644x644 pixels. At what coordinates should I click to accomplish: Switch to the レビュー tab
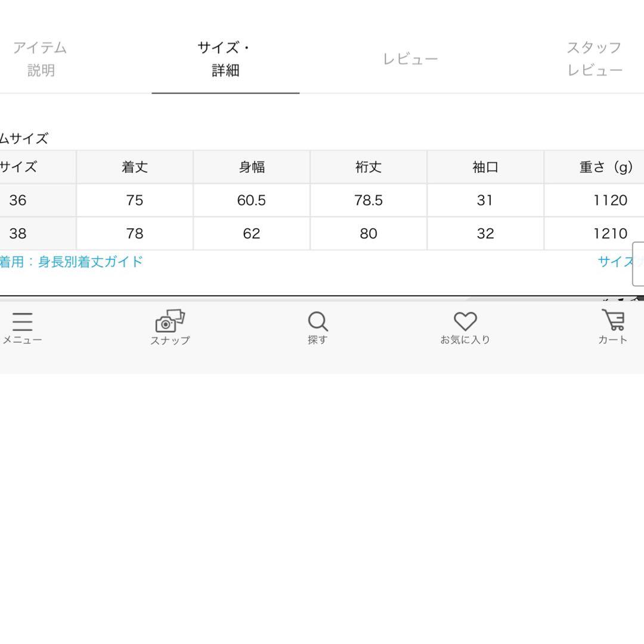click(x=410, y=59)
